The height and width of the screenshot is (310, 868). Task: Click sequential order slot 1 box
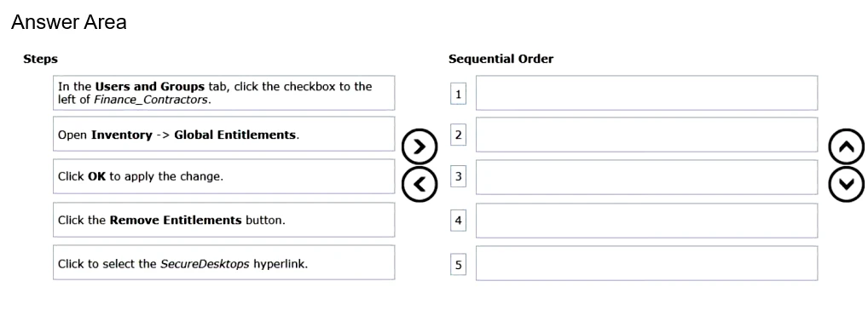point(646,93)
